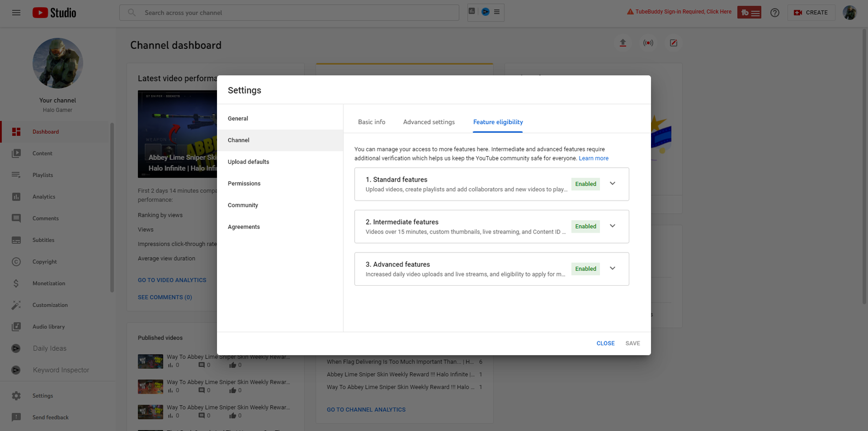Select Permissions in Settings menu
Screen dimensions: 868x431
(x=280, y=184)
